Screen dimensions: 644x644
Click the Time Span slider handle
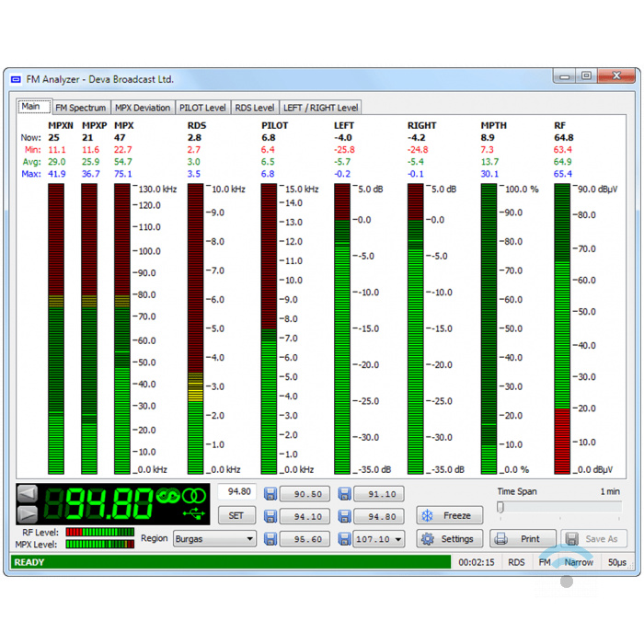pyautogui.click(x=500, y=507)
